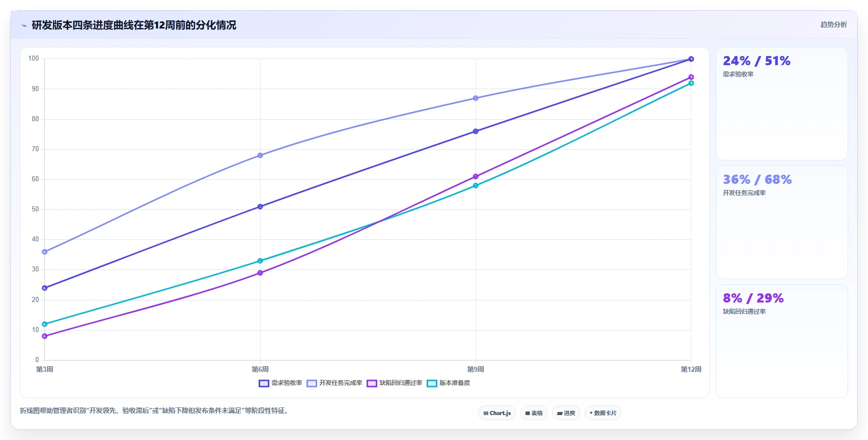Click the 第3周 x-axis label
Viewport: 868px width, 440px height.
click(44, 369)
